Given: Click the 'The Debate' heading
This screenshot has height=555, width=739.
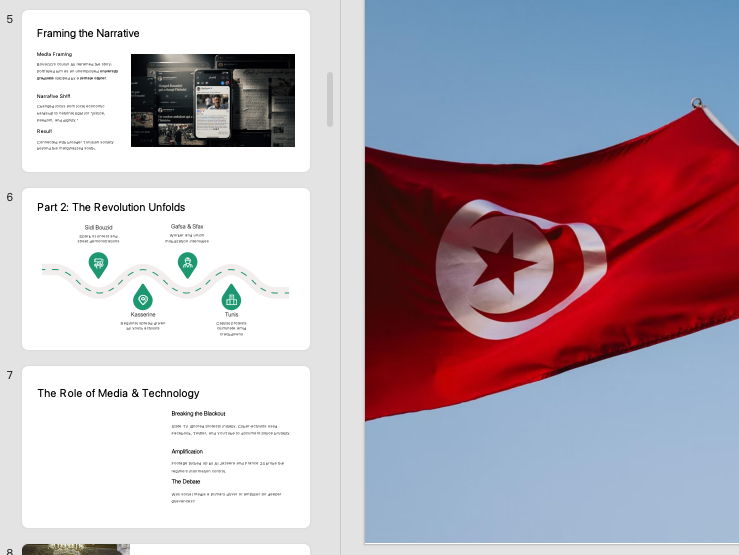Looking at the screenshot, I should click(186, 482).
